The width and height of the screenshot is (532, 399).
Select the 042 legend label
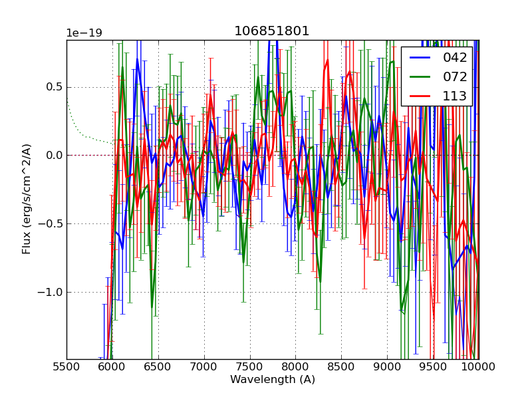tap(455, 58)
